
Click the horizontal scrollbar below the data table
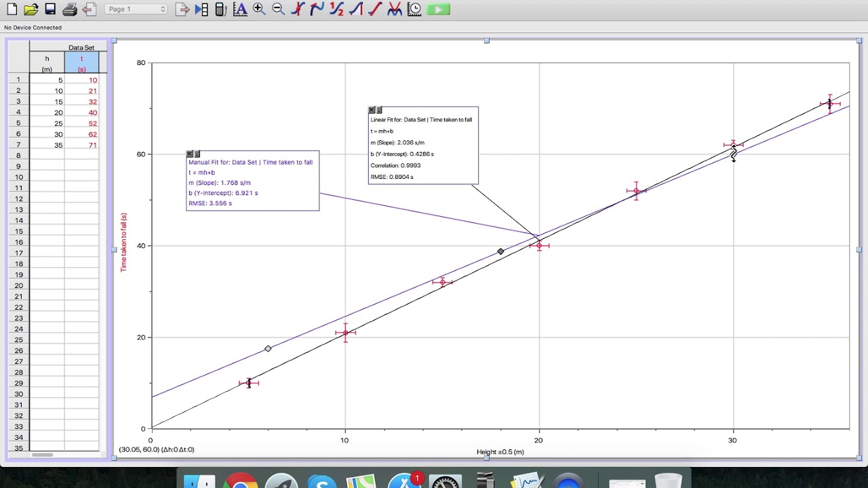(x=42, y=455)
